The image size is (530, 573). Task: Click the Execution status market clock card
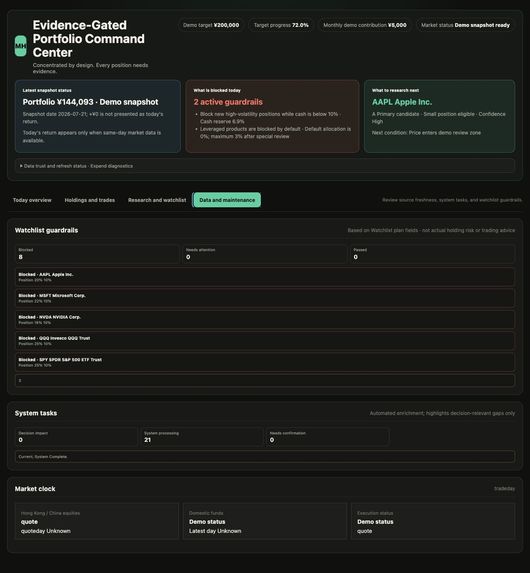(x=433, y=521)
